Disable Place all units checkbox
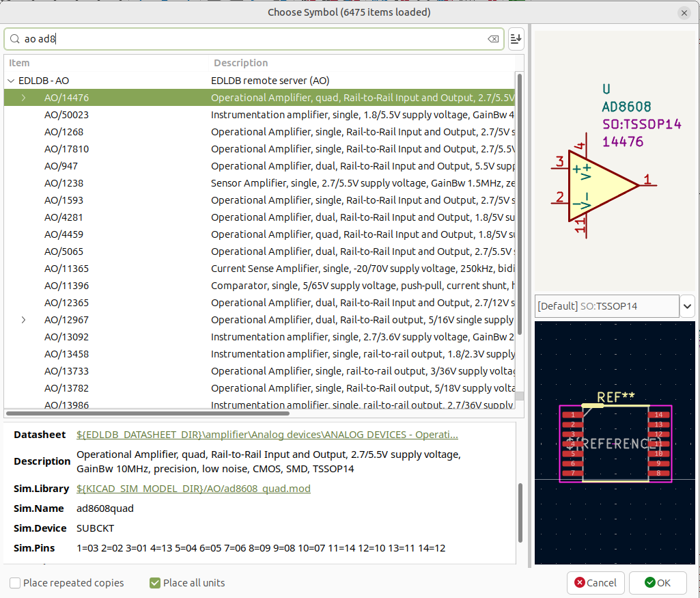 click(x=155, y=583)
